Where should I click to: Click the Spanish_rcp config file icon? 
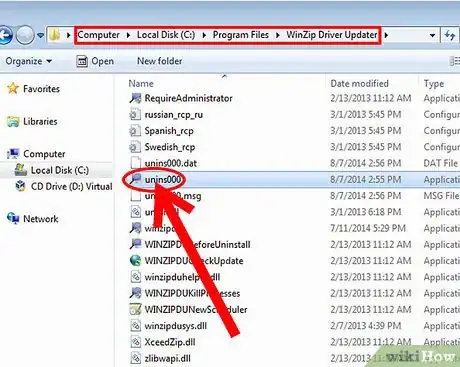(x=135, y=131)
